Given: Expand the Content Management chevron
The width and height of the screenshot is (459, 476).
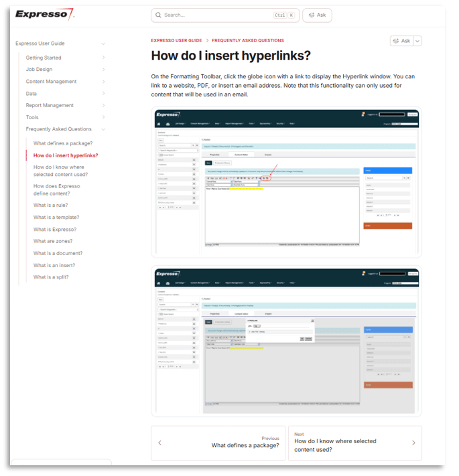Looking at the screenshot, I should [103, 82].
